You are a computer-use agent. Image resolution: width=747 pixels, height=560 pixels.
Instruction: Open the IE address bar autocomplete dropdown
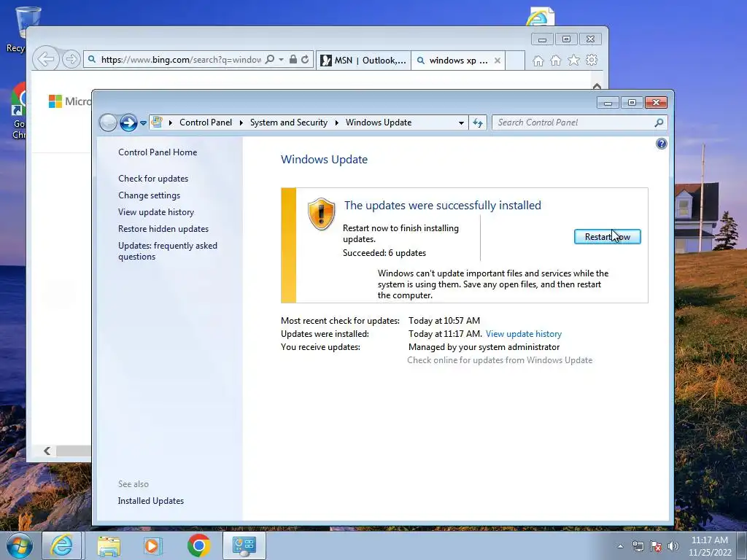[281, 60]
